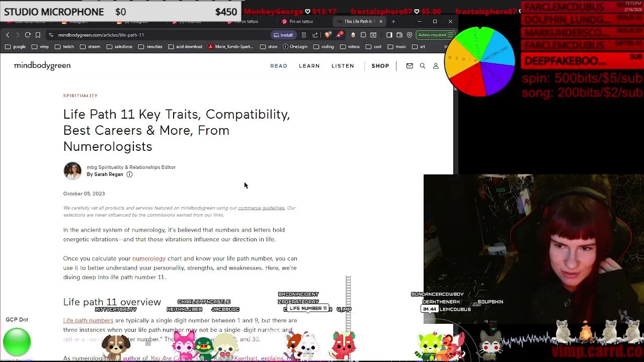Open the twitch bookmarks folder
Screen dimensions: 644x362
[64, 46]
